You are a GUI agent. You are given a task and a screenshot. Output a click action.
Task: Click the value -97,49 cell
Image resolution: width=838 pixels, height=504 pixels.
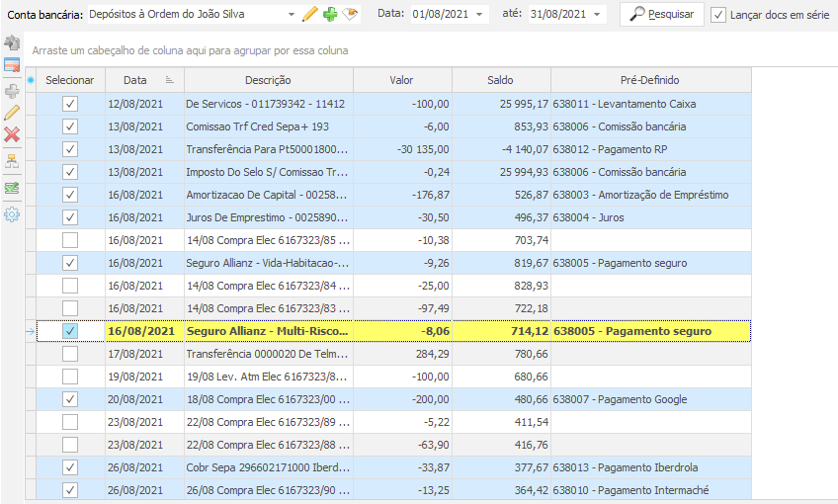(x=402, y=308)
